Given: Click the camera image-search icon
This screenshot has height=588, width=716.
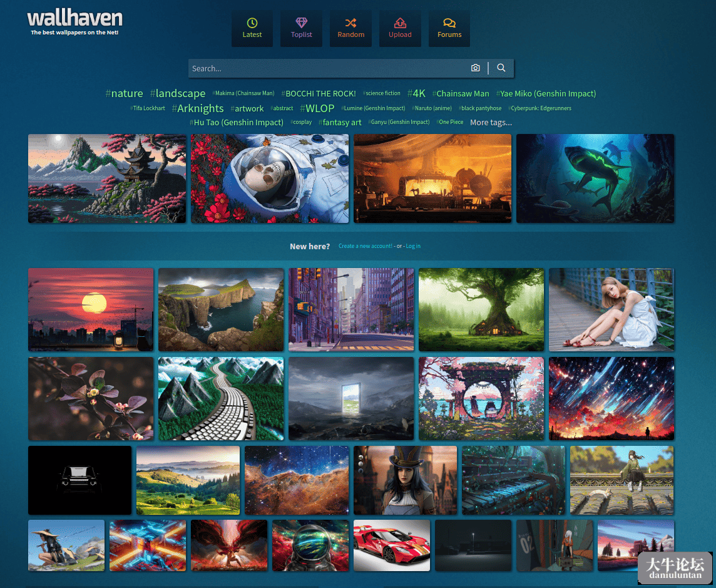Looking at the screenshot, I should 476,68.
